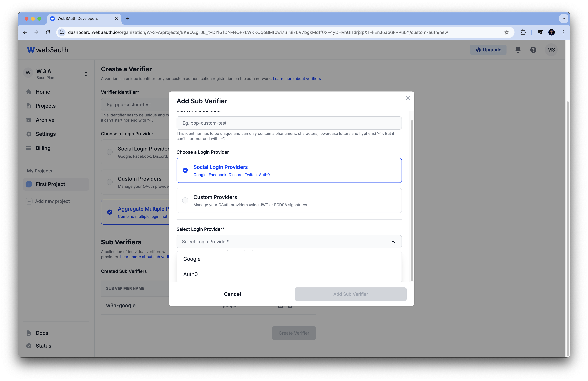Viewport: 588px width, 381px height.
Task: Click the Add new project plus icon
Action: (x=29, y=201)
